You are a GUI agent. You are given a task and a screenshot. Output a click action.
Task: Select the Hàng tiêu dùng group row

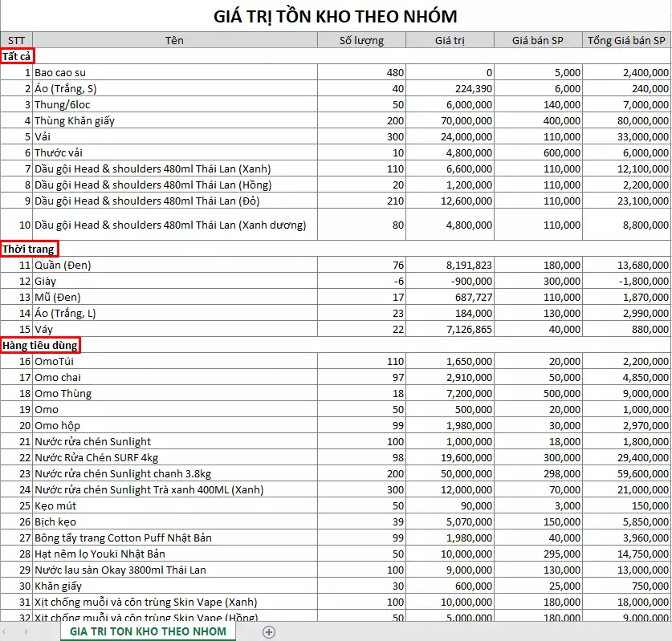click(x=336, y=345)
